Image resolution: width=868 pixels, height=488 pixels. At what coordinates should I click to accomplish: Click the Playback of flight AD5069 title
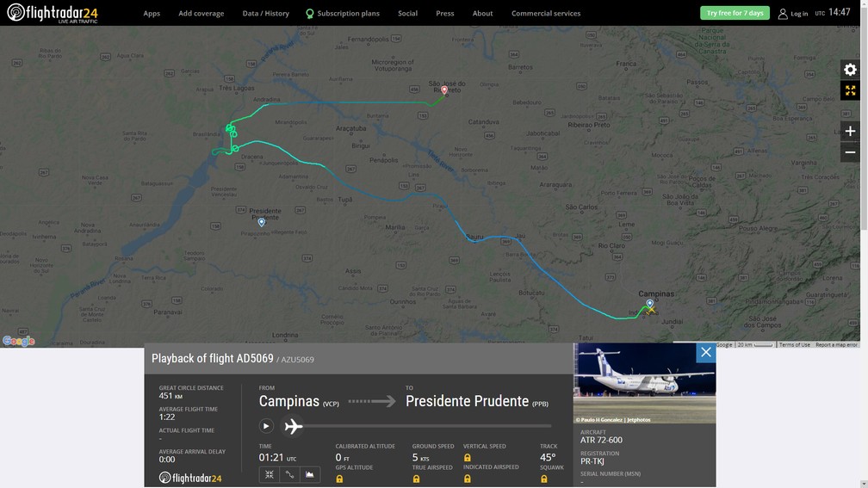click(x=213, y=359)
